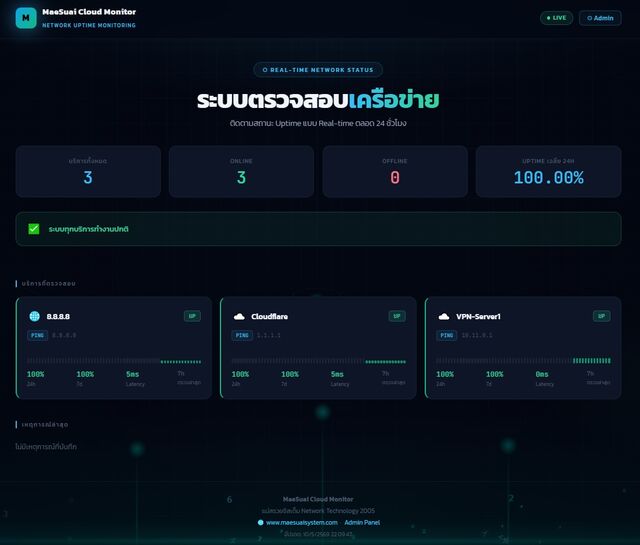640x545 pixels.
Task: Click the recent incidents section heading
Action: pyautogui.click(x=45, y=425)
